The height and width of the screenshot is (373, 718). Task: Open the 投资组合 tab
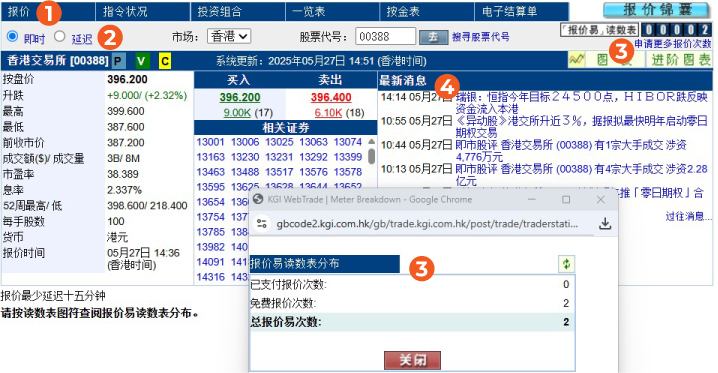238,11
